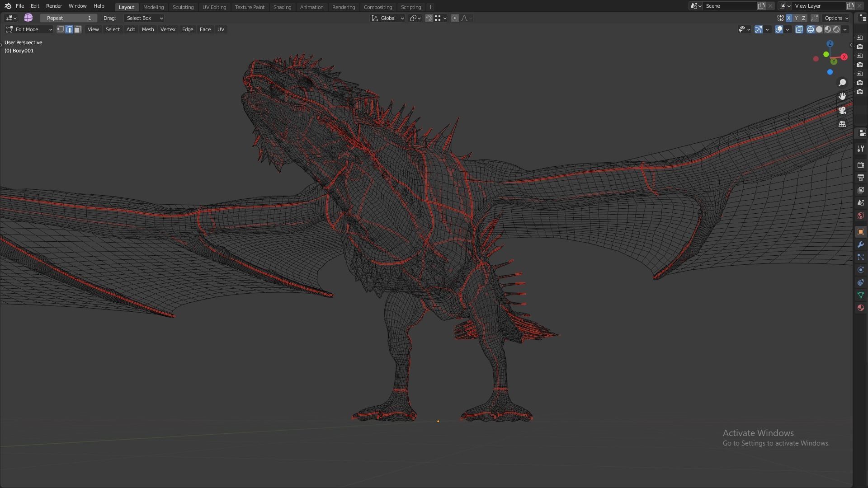This screenshot has height=488, width=868.
Task: Open the Object Constraints properties tab
Action: pyautogui.click(x=861, y=282)
